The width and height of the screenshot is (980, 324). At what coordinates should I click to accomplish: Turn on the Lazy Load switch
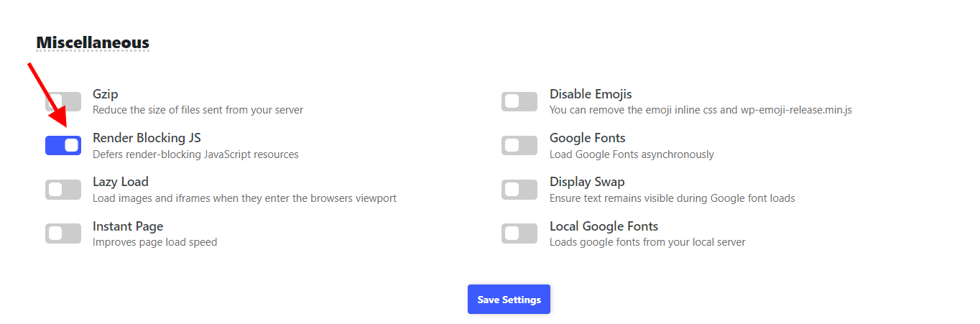(63, 190)
